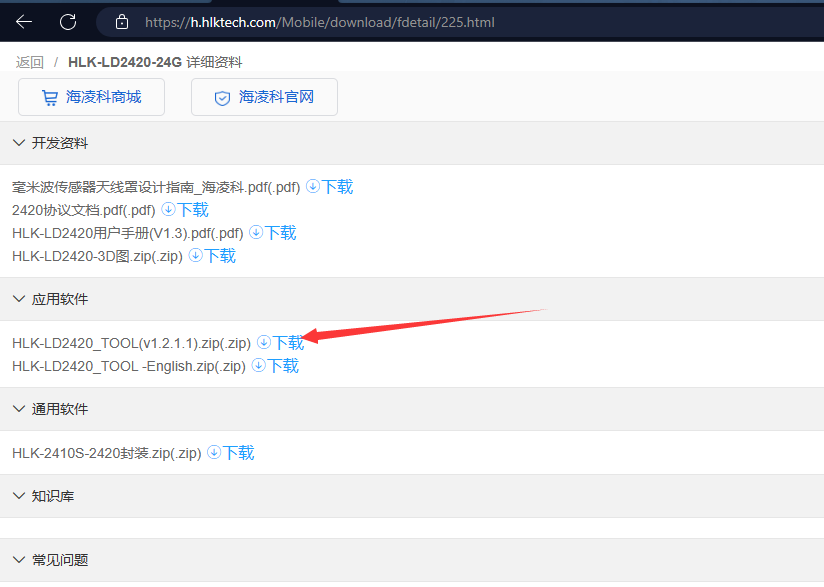
Task: Download the 2420协议文档 pdf
Action: [192, 210]
